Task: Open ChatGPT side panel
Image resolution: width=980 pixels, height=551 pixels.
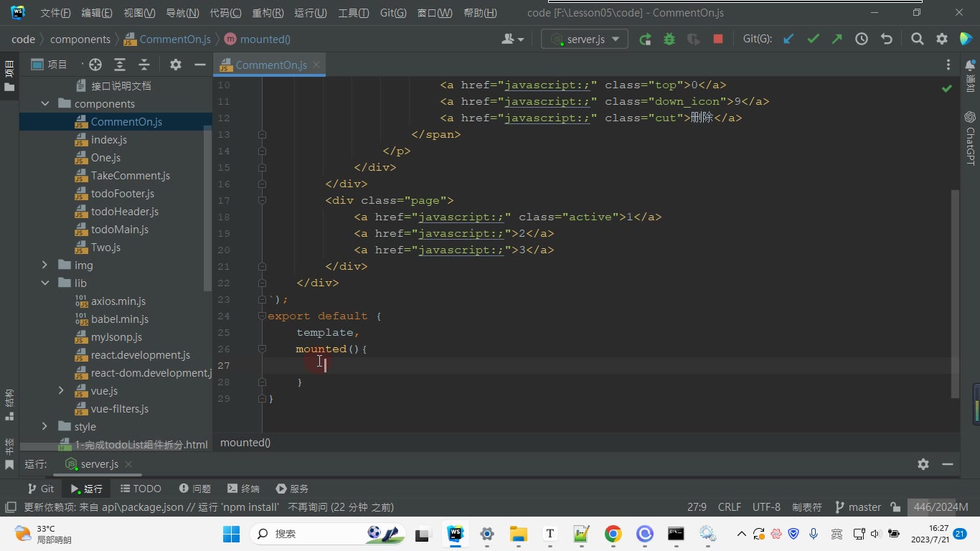Action: [x=970, y=138]
